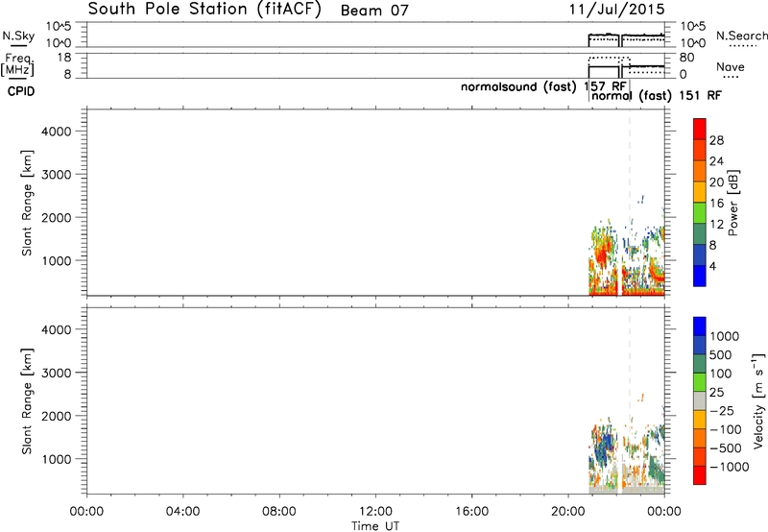Click the 500 label on Velocity scale
768x532 pixels.
723,354
